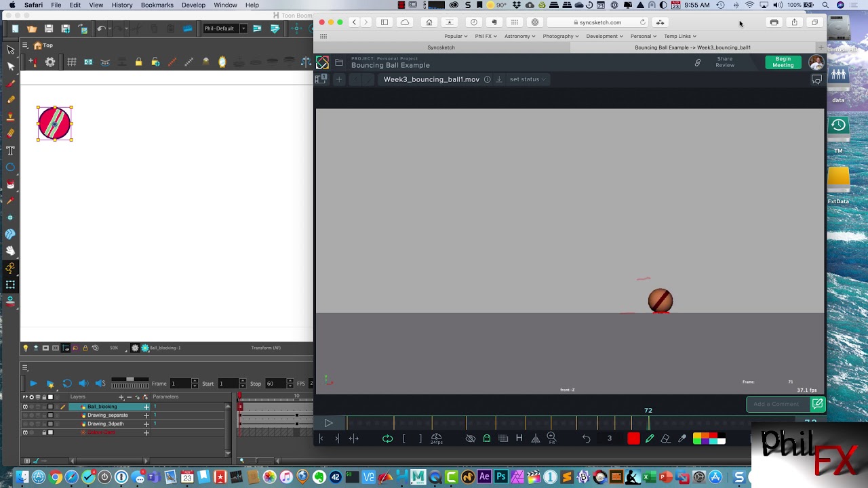Toggle sound scrubbing in the timeline toolbar

tap(100, 384)
